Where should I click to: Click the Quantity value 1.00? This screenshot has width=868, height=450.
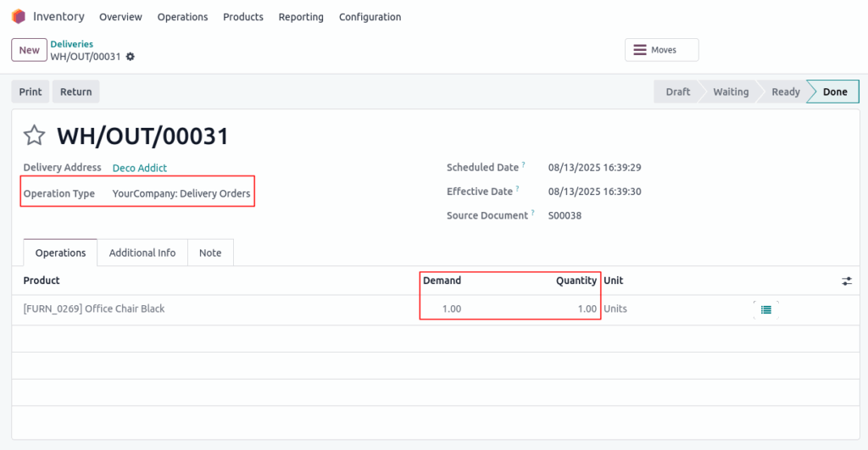coord(587,308)
